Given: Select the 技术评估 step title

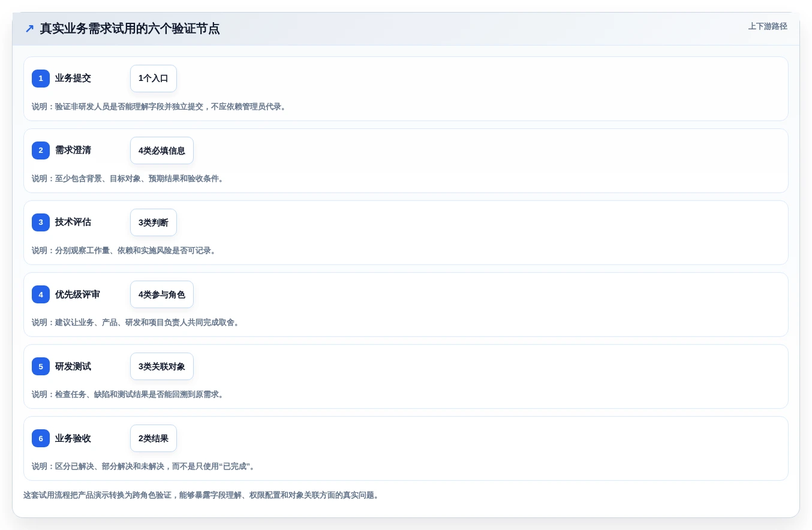Looking at the screenshot, I should click(x=73, y=222).
